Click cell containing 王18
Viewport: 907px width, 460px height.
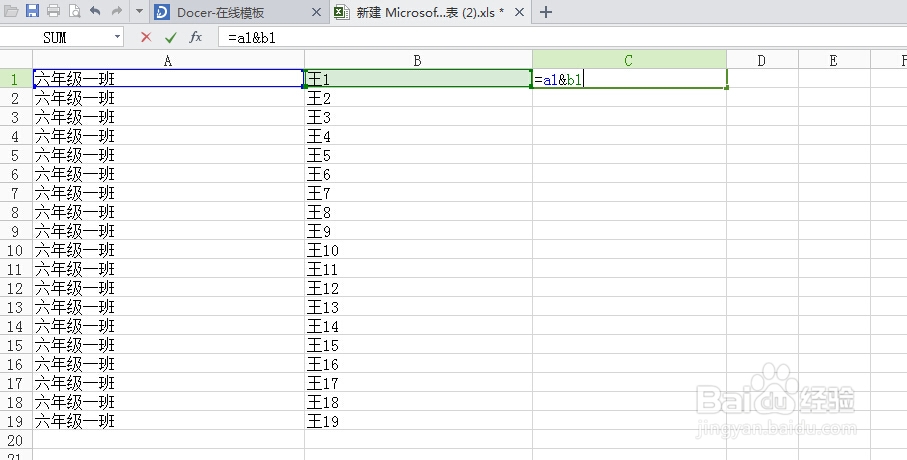[418, 402]
